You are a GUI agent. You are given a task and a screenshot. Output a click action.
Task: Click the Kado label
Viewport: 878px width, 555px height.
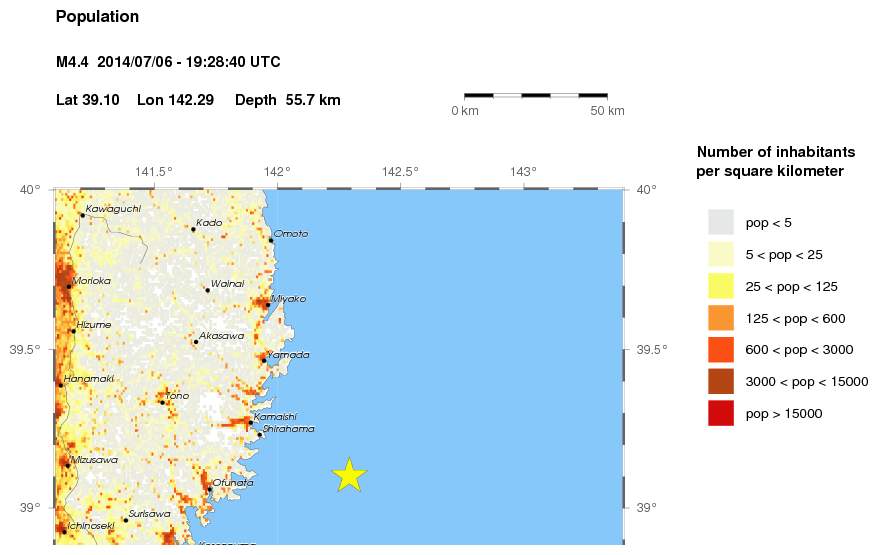tap(209, 222)
